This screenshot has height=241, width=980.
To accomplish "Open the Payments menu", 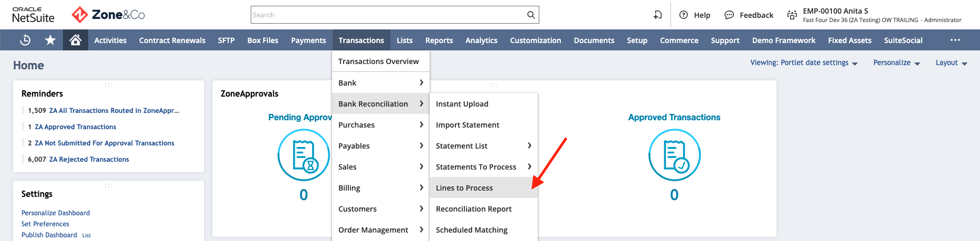I will tap(308, 40).
